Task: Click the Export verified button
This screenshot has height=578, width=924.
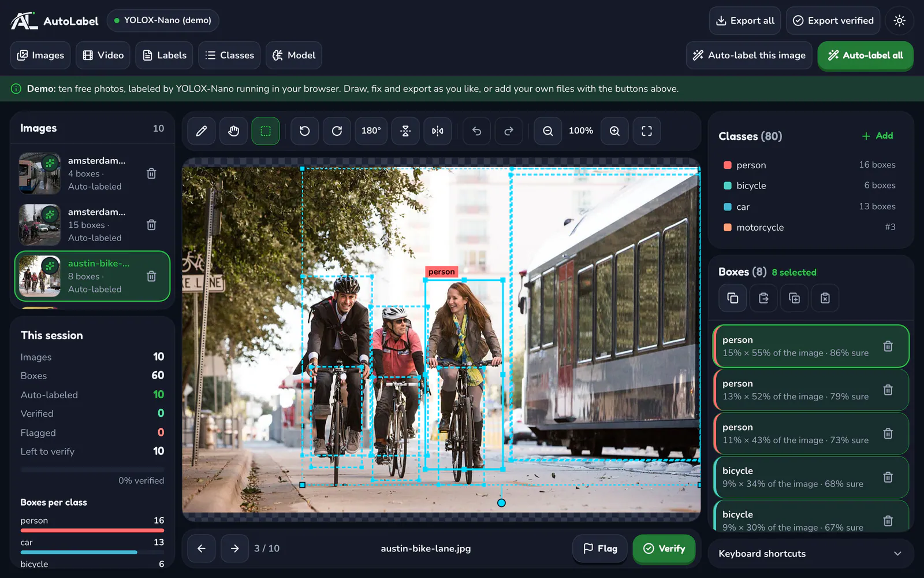Action: 833,21
